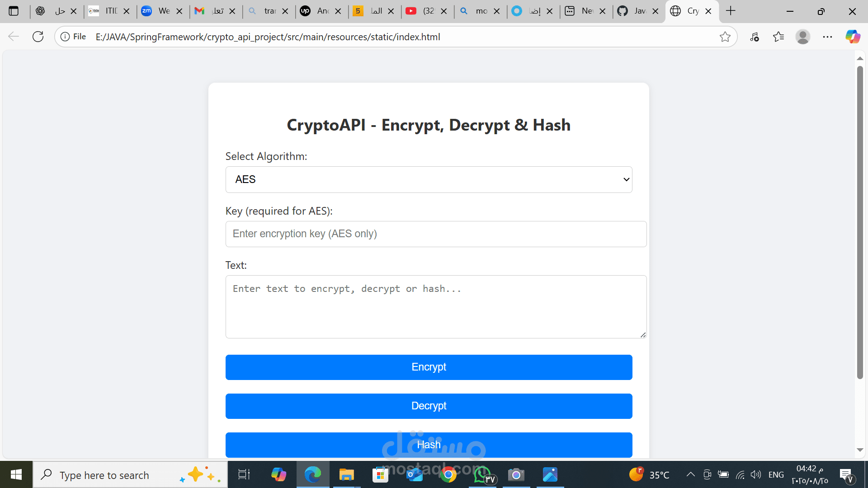
Task: Open Settings and more ellipsis menu
Action: pos(827,37)
